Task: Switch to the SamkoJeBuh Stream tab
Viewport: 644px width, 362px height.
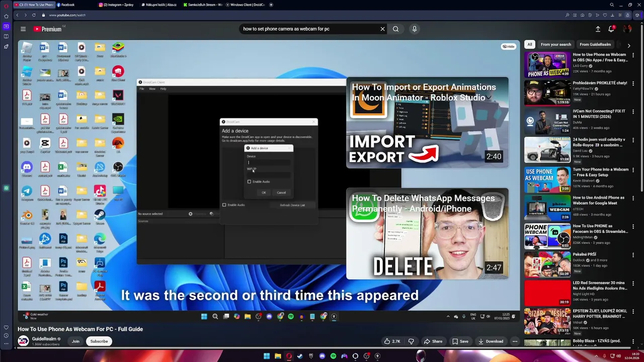Action: pyautogui.click(x=203, y=5)
